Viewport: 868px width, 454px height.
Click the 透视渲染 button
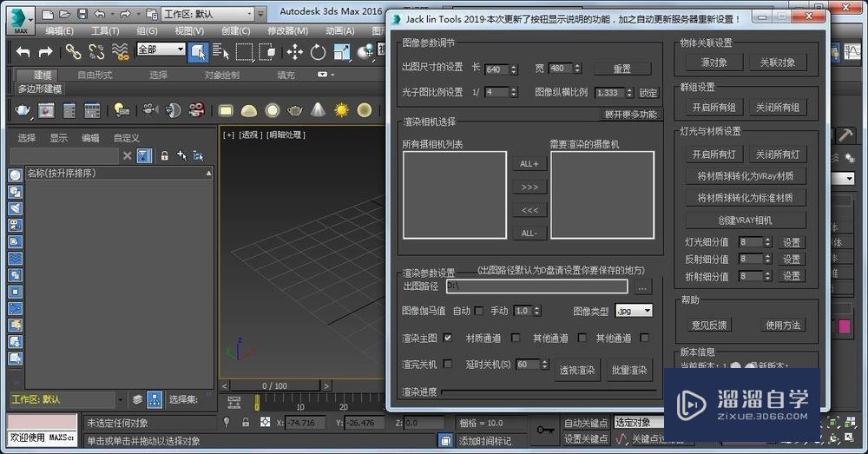point(577,370)
